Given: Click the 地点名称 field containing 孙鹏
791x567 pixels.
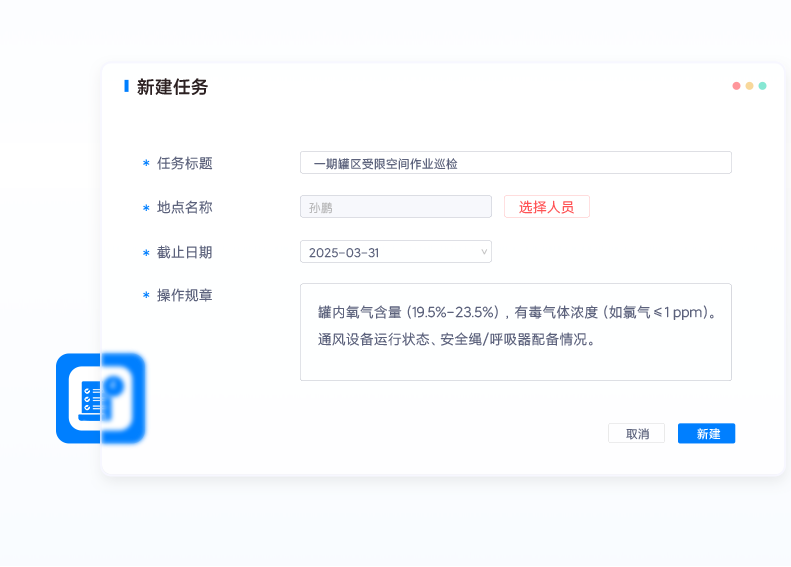Looking at the screenshot, I should pos(395,207).
